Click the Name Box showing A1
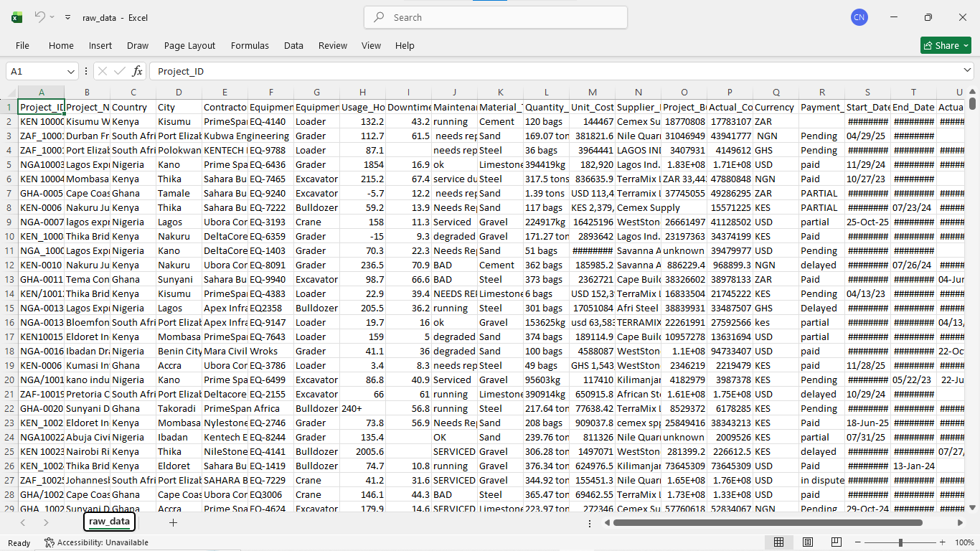This screenshot has width=980, height=551. tap(36, 71)
